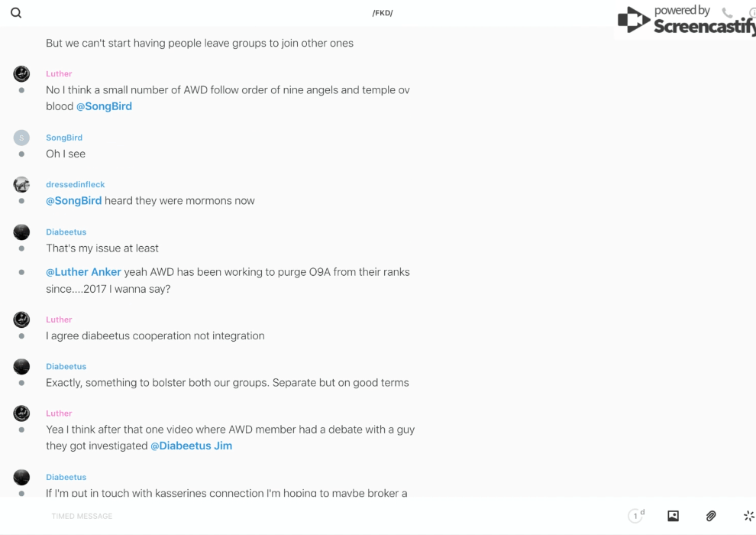The image size is (756, 535).
Task: Click the @SongBird mention in Luther's message
Action: pos(104,106)
